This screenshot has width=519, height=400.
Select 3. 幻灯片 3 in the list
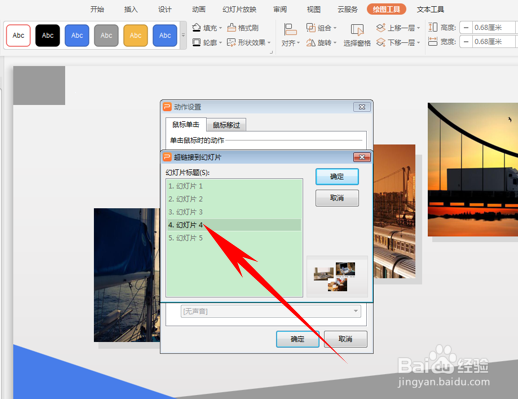tap(234, 212)
